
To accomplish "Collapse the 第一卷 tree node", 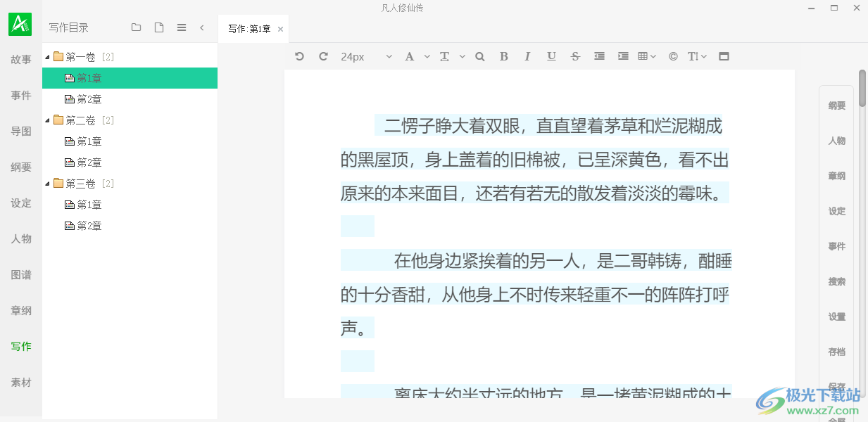I will [47, 58].
